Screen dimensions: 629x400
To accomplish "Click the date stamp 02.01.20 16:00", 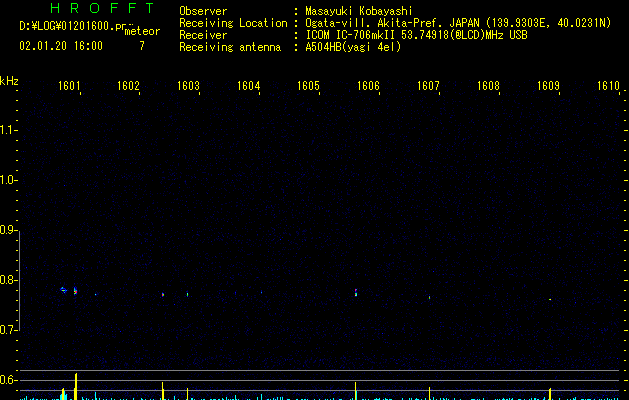I will [61, 46].
